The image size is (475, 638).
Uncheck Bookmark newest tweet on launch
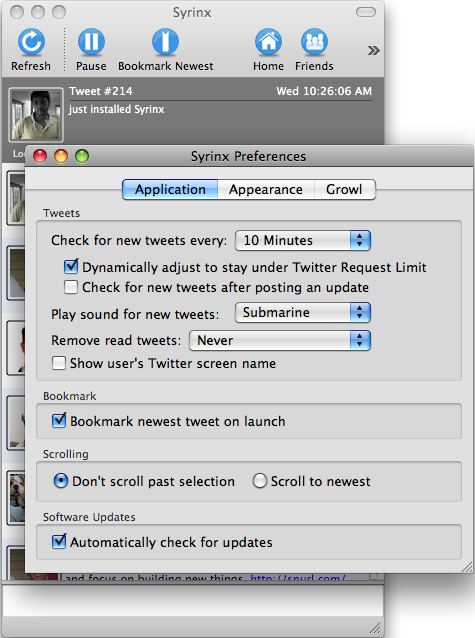coord(59,420)
